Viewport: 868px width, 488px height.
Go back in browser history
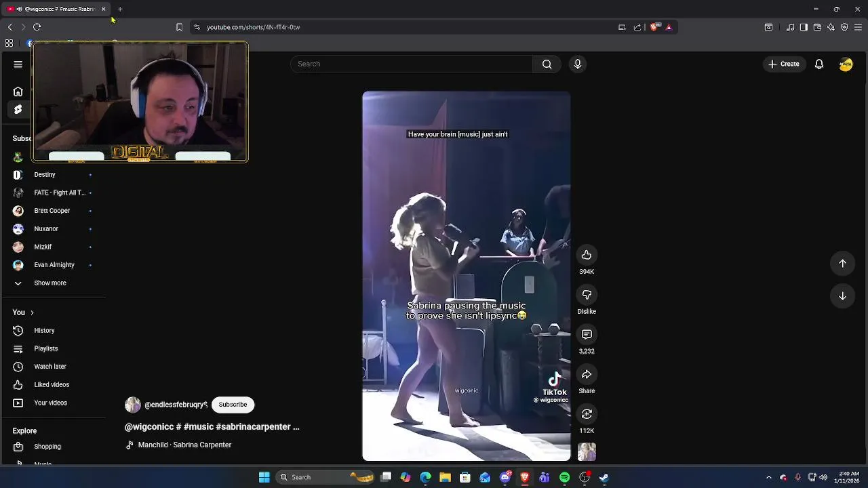[10, 27]
